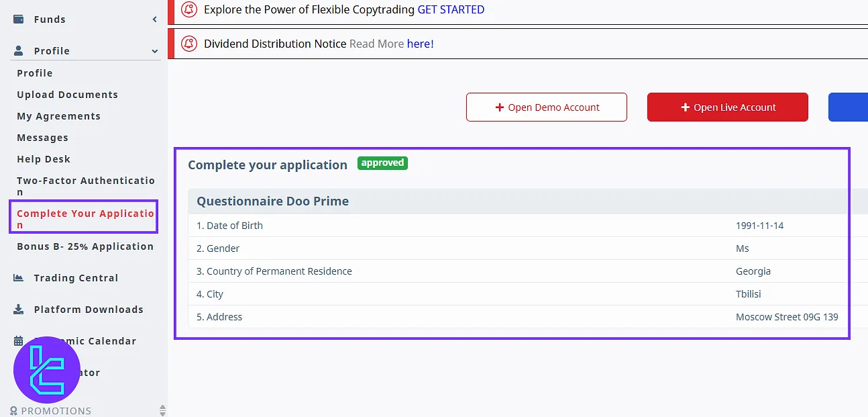Expand the Funds menu arrow

(155, 19)
